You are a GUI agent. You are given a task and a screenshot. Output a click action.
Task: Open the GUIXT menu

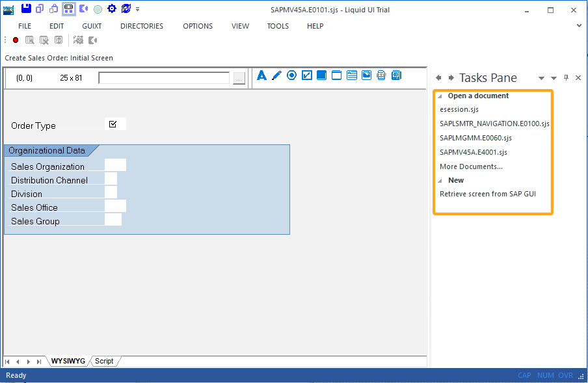click(x=92, y=26)
